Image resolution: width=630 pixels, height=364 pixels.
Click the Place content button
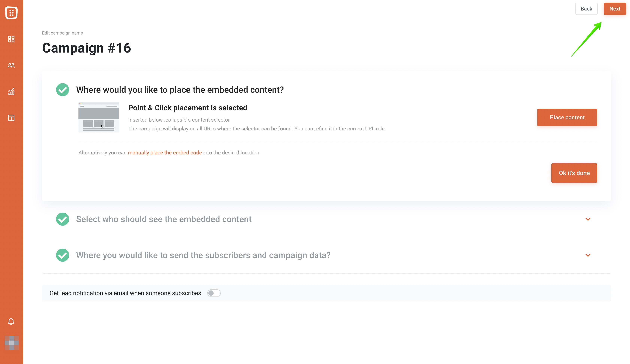tap(567, 117)
